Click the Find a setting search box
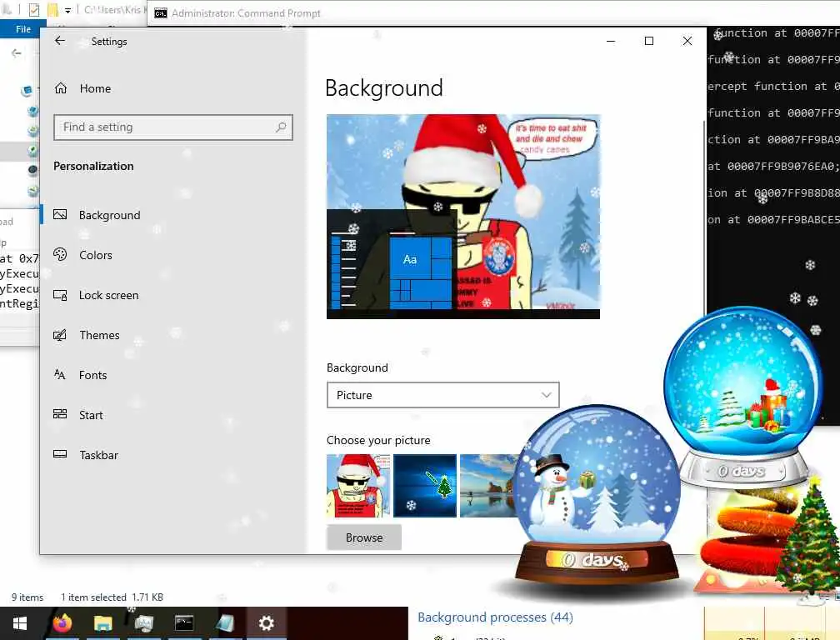The height and width of the screenshot is (640, 840). pos(173,127)
